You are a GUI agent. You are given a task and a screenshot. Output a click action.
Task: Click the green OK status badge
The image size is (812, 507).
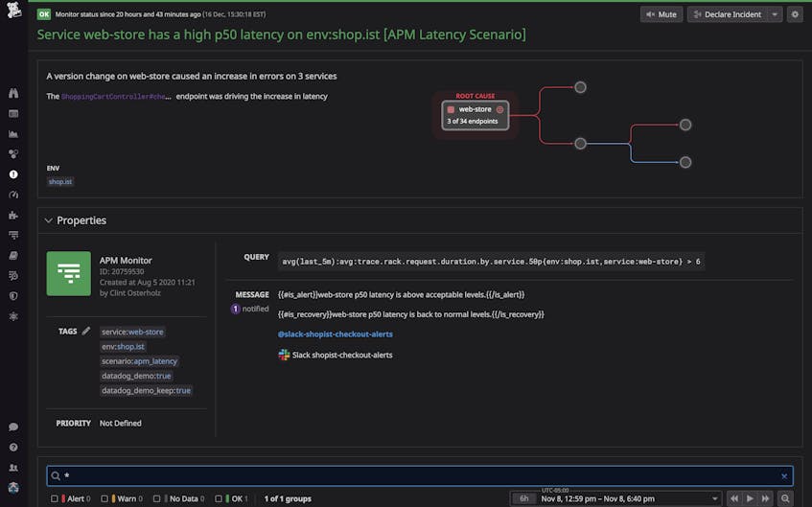pyautogui.click(x=44, y=14)
